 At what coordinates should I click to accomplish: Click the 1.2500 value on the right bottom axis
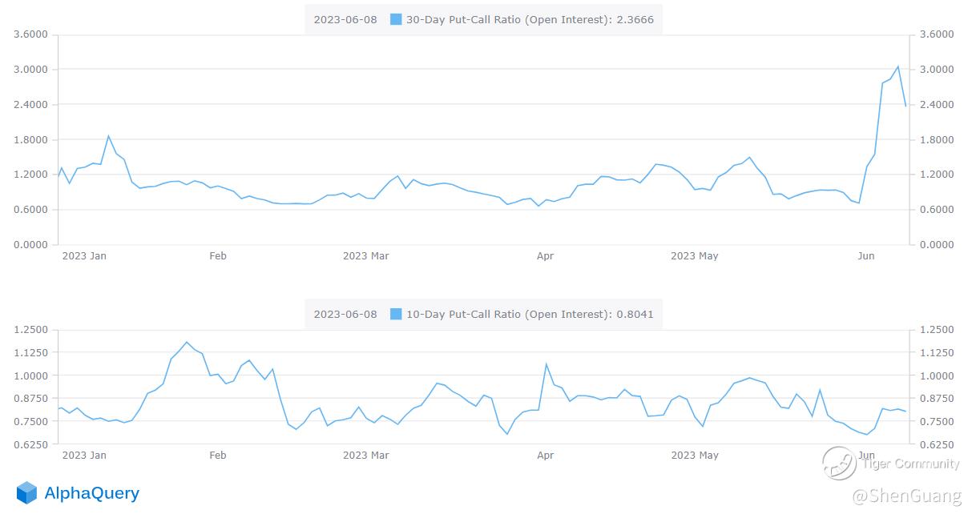point(937,330)
